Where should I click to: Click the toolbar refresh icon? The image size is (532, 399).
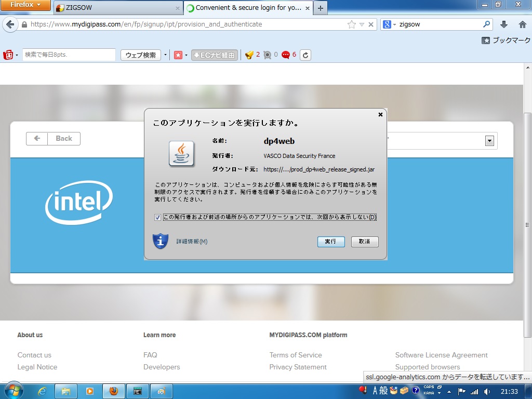305,55
